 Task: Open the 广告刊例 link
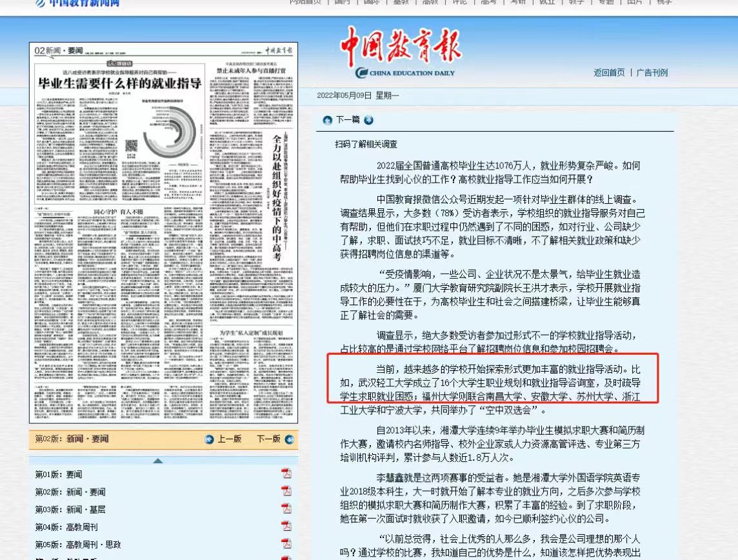pos(652,72)
